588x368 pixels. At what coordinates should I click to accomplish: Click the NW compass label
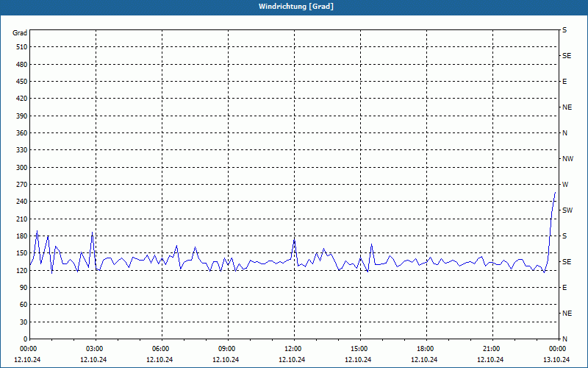click(567, 159)
